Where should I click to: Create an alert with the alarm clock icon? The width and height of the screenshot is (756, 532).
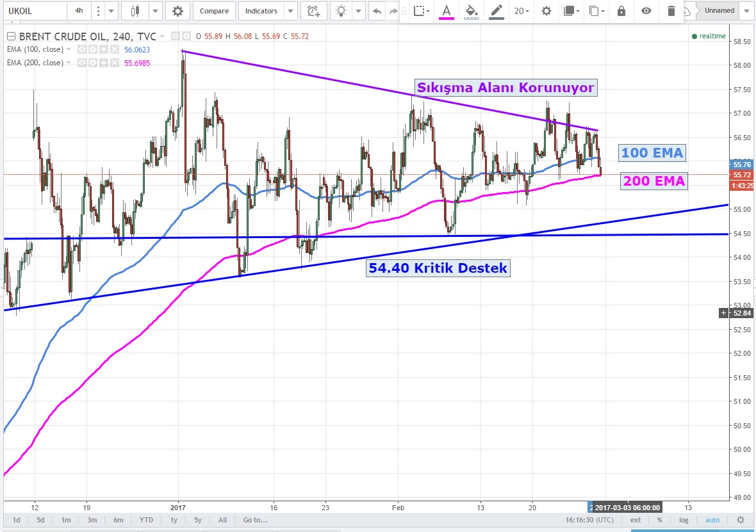click(x=312, y=11)
